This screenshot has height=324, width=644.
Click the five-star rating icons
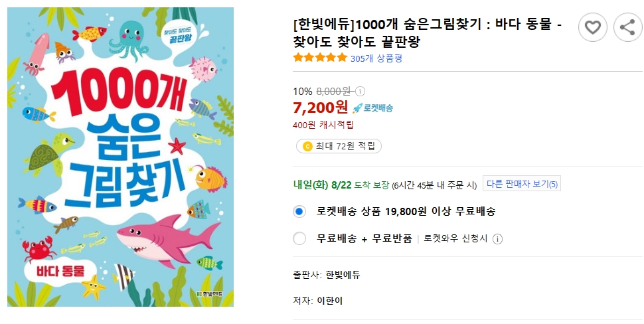[320, 58]
